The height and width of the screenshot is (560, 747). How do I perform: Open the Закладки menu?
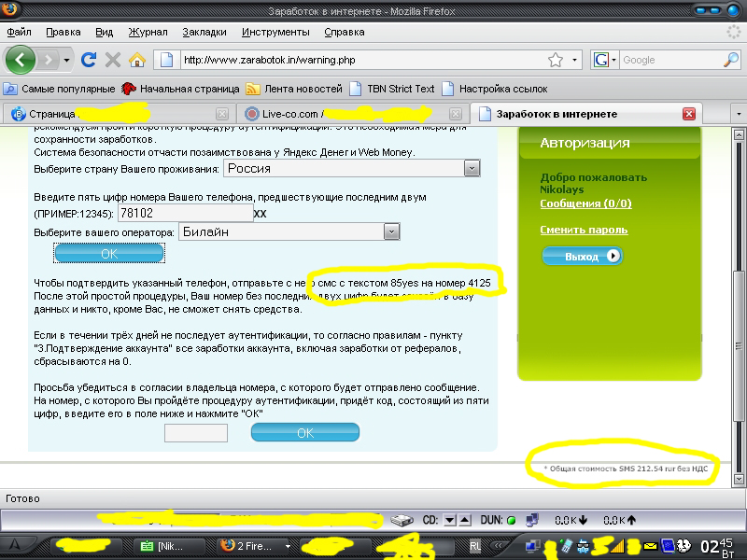tap(204, 32)
